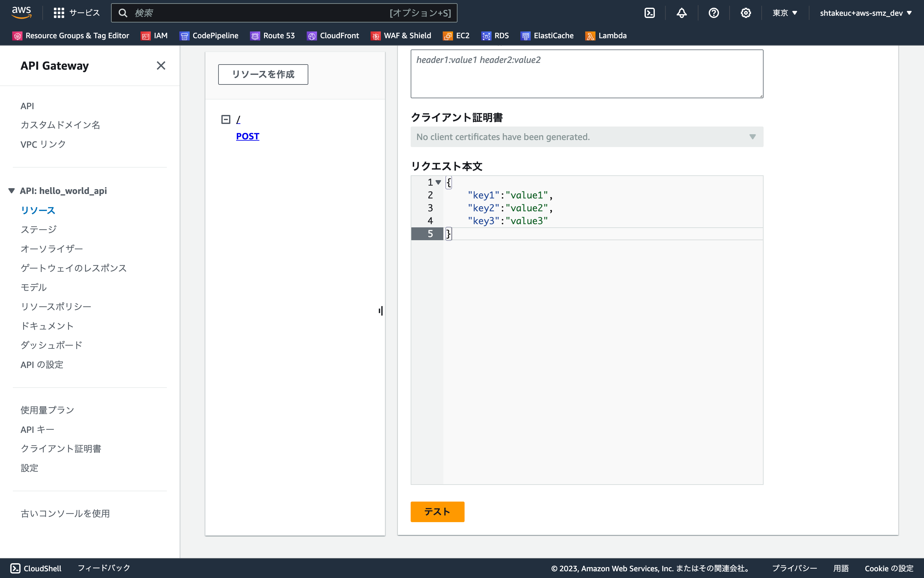This screenshot has height=578, width=924.
Task: Open the ElastiCache service shortcut
Action: [547, 36]
